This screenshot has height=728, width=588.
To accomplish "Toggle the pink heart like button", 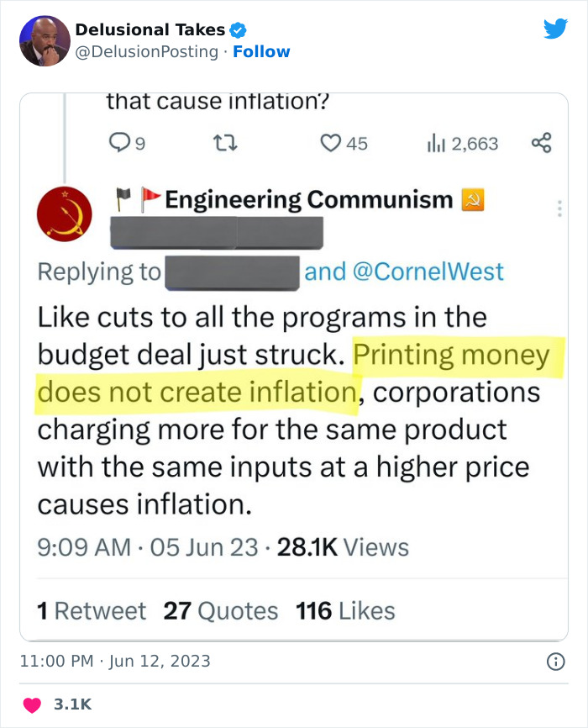I will coord(32,704).
